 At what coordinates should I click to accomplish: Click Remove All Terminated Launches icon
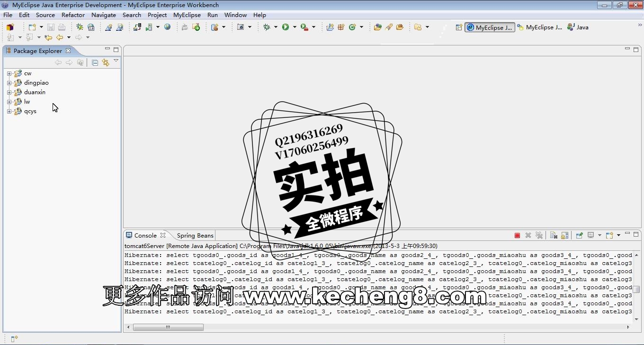tap(539, 235)
